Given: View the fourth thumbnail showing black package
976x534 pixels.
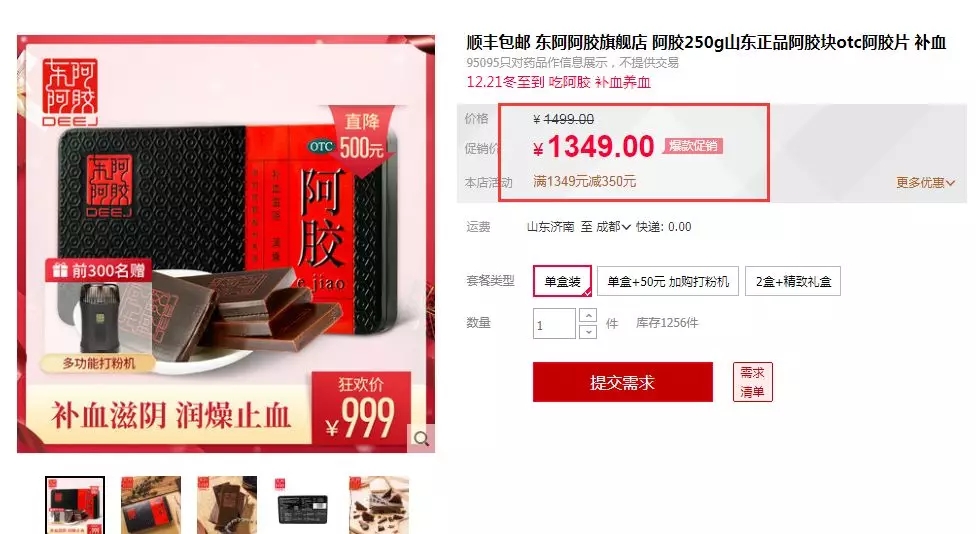Looking at the screenshot, I should click(303, 505).
